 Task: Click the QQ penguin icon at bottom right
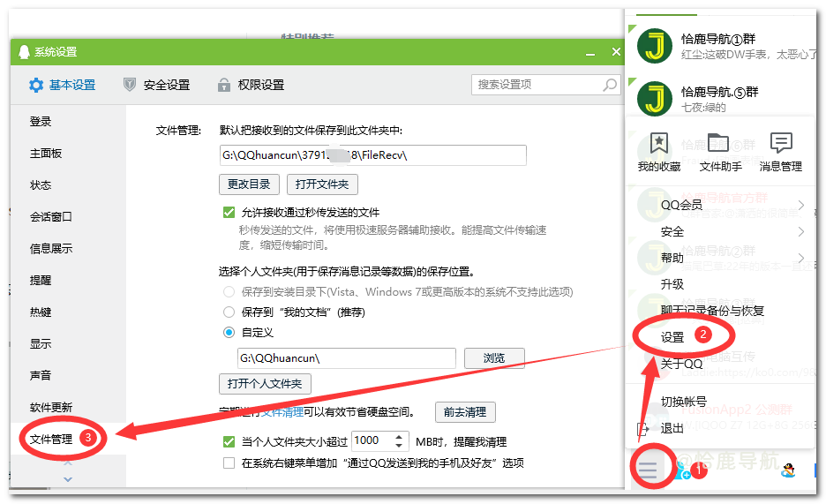tap(788, 470)
